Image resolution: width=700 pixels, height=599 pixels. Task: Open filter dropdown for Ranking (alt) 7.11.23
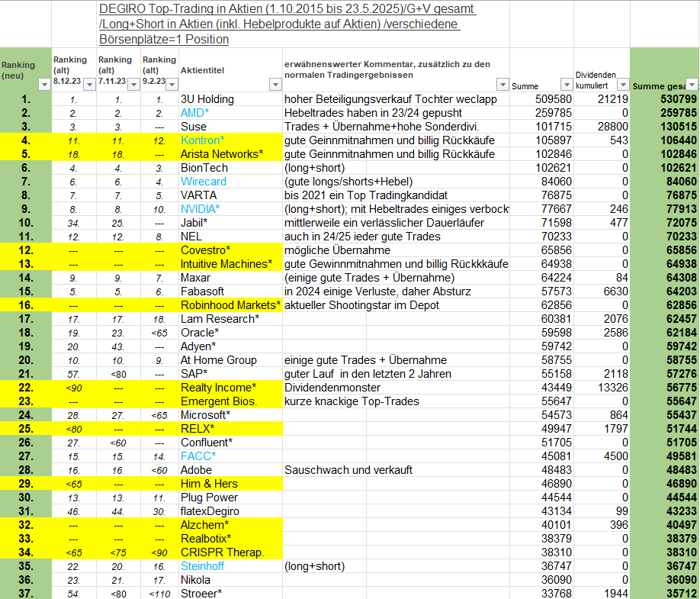tap(133, 84)
